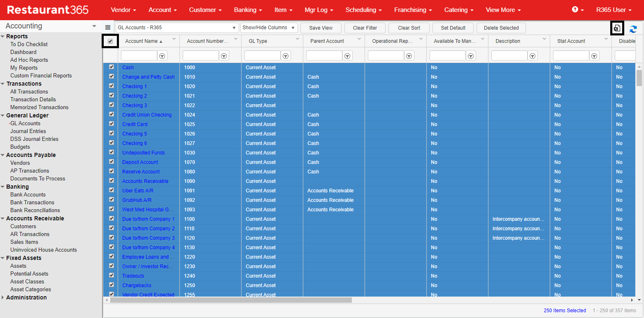Open the R365 User account menu

click(x=614, y=10)
